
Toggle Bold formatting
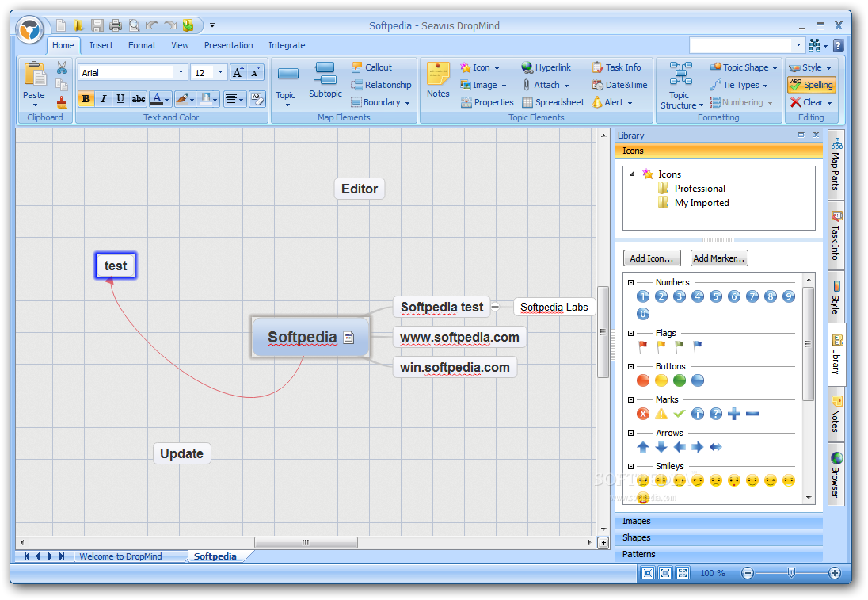(86, 98)
